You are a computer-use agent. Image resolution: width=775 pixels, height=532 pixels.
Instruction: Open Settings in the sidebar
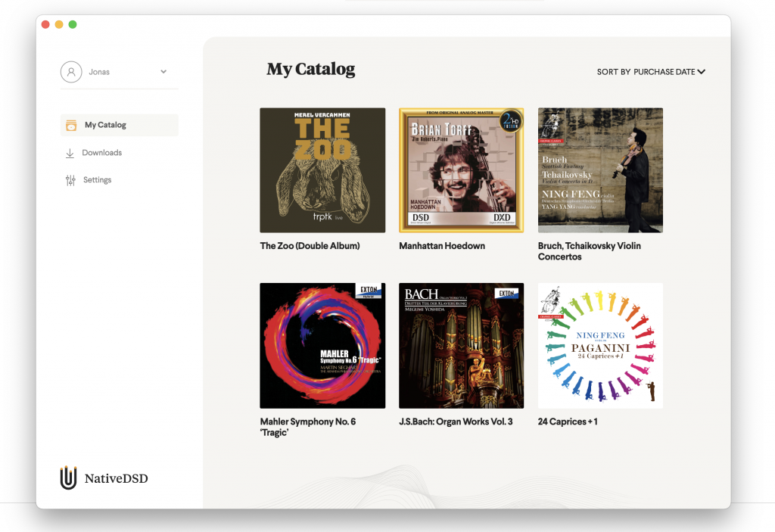pos(89,180)
